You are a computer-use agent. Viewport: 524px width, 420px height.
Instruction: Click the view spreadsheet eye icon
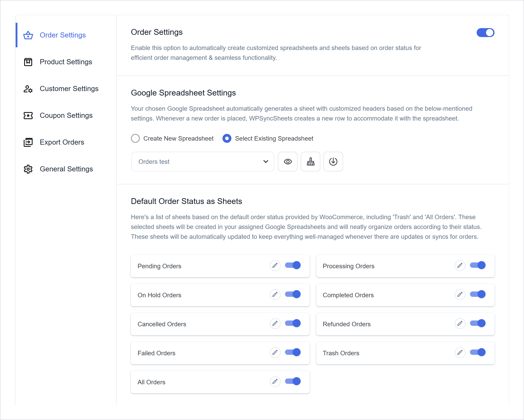[287, 162]
